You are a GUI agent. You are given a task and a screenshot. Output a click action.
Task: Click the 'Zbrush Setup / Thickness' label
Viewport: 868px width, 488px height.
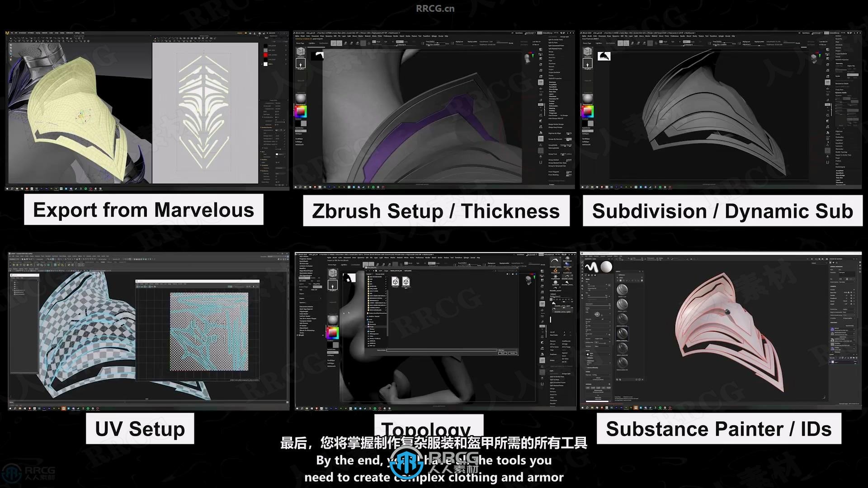pos(436,211)
